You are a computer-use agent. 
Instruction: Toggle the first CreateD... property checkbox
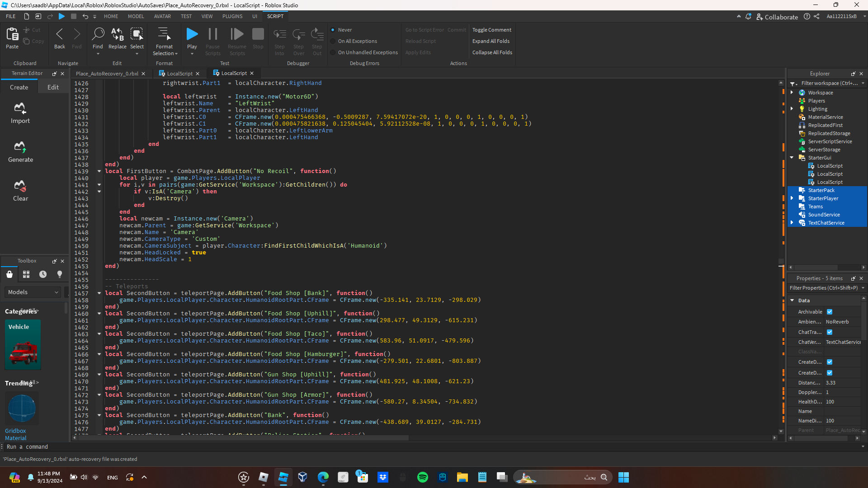(830, 362)
